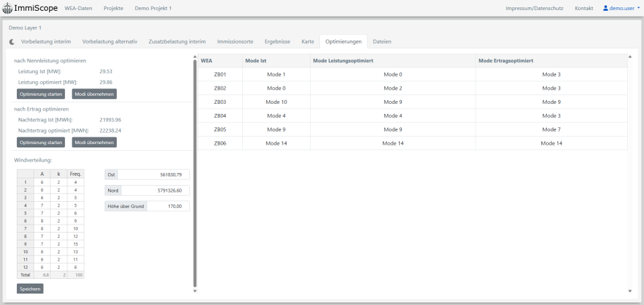Click the A cell of wind sector 6
644x305 pixels.
tap(42, 221)
